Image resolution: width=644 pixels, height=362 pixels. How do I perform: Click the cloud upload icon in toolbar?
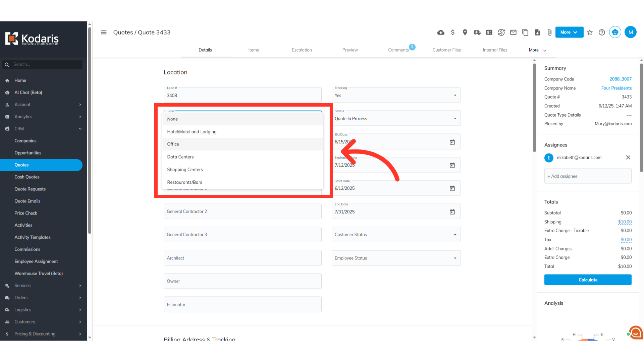coord(441,33)
